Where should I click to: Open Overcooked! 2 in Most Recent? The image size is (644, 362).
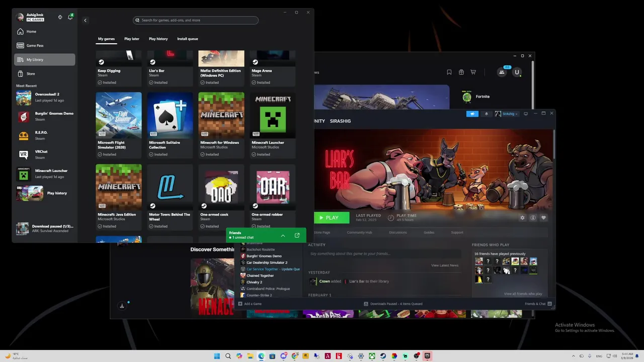tap(45, 98)
